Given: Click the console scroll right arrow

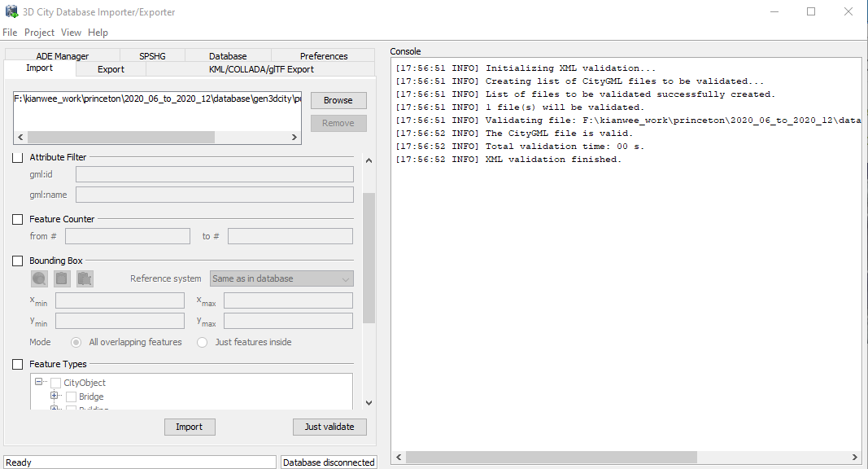Looking at the screenshot, I should (855, 458).
